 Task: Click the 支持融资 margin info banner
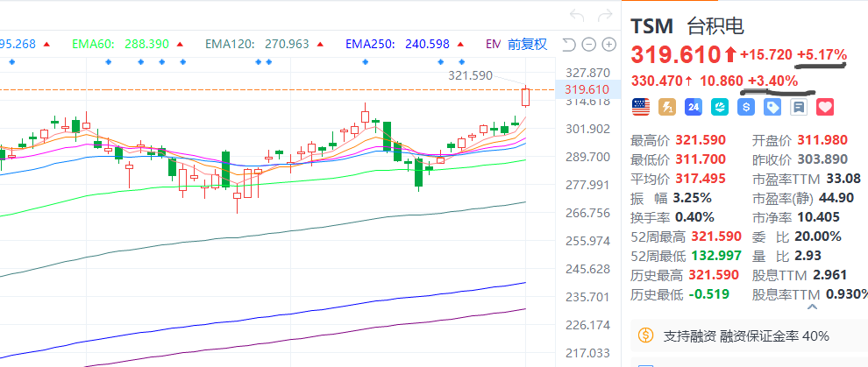[745, 335]
